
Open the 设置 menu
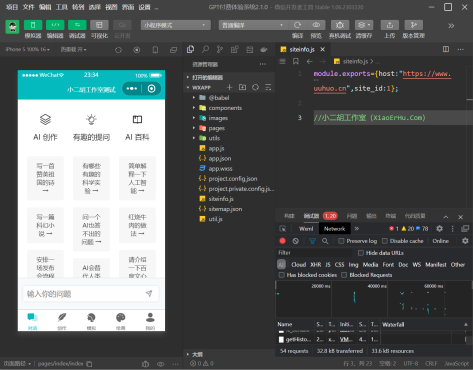click(x=145, y=7)
